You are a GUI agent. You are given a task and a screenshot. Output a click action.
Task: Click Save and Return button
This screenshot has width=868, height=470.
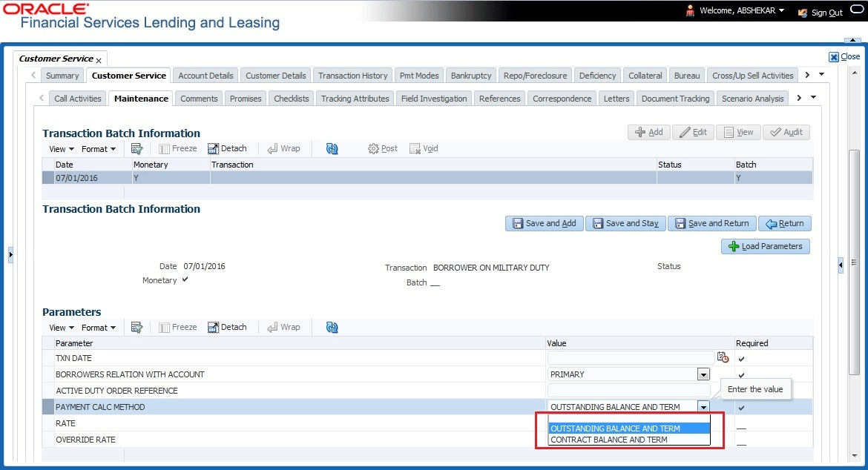tap(712, 223)
